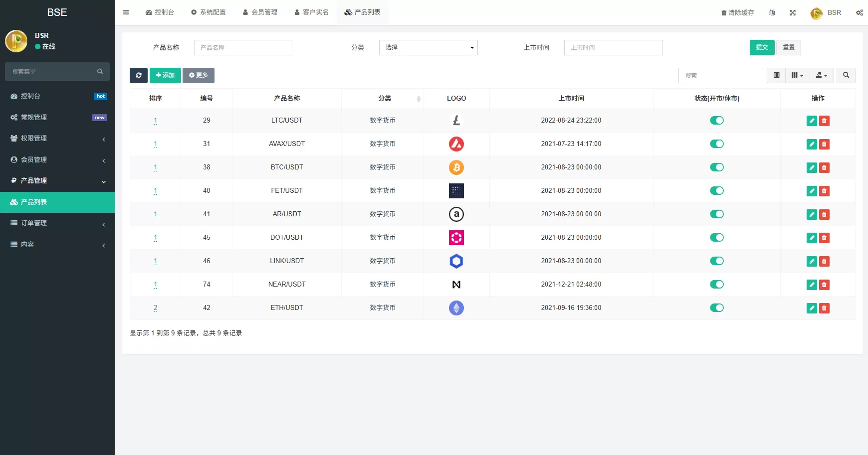The image size is (868, 455).
Task: Click the 添加 add button
Action: [165, 75]
